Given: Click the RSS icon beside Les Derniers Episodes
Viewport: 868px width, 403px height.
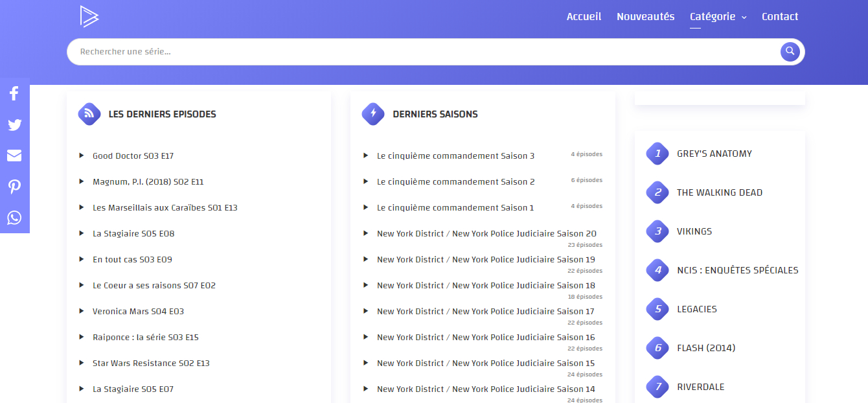Looking at the screenshot, I should 89,114.
